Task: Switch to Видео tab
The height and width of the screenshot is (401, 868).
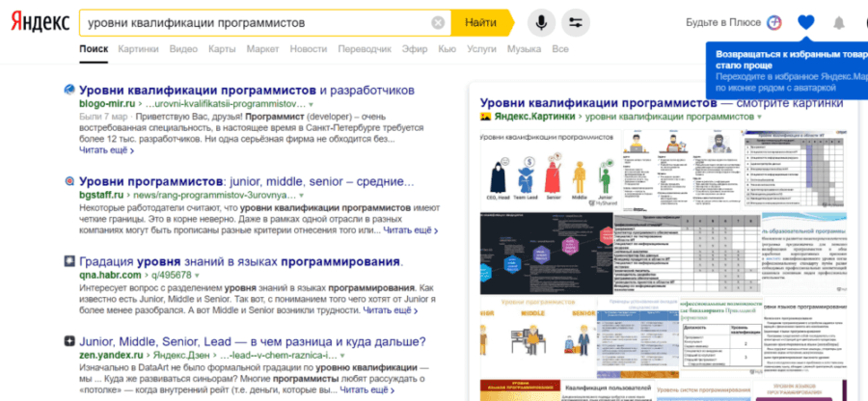Action: [x=183, y=49]
